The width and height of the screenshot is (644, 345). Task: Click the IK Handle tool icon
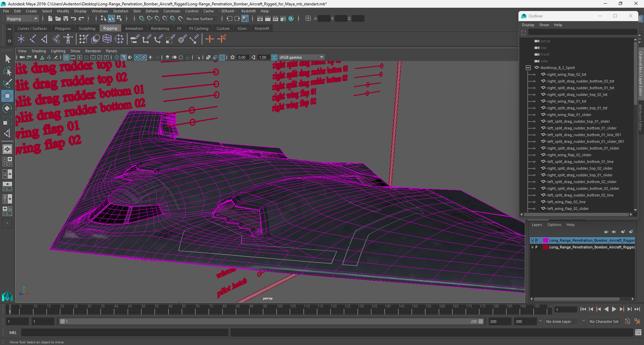click(x=44, y=39)
